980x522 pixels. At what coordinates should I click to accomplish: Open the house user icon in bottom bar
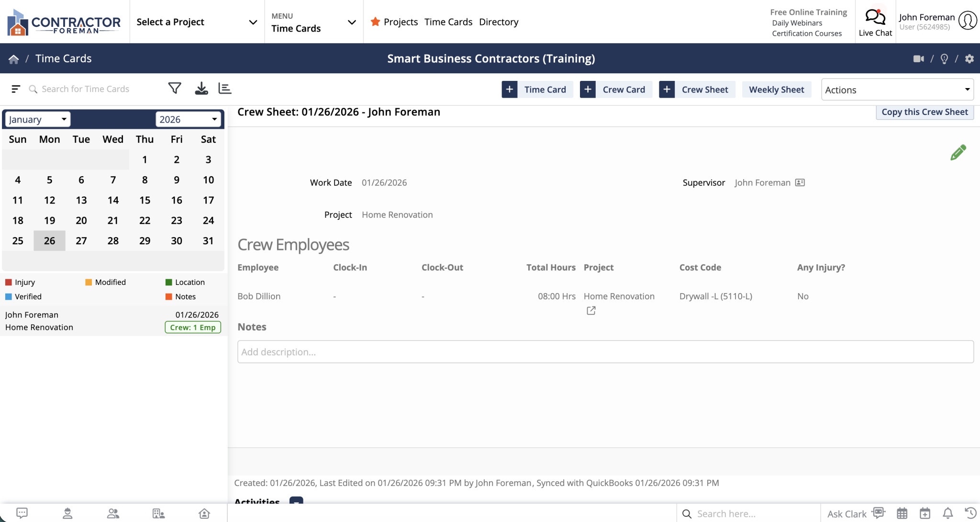[204, 513]
